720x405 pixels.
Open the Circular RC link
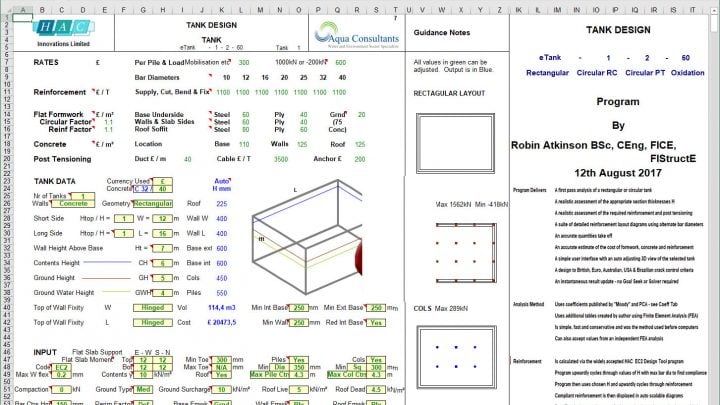[x=596, y=73]
